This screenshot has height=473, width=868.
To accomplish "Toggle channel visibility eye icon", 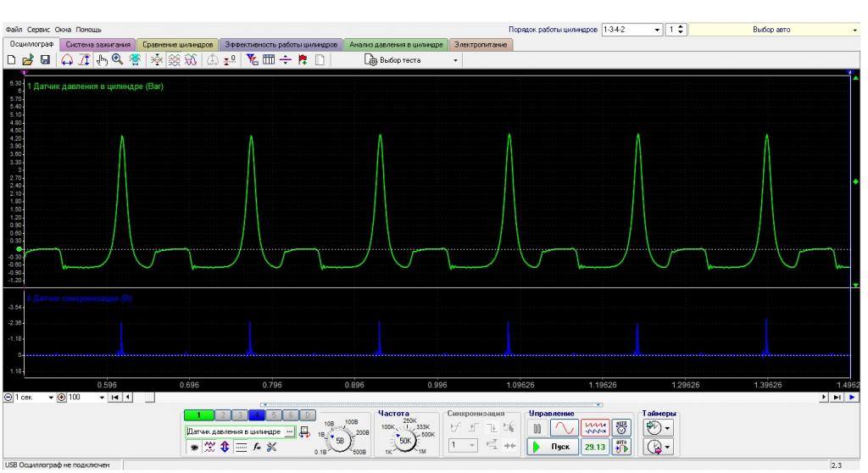I will 194,447.
